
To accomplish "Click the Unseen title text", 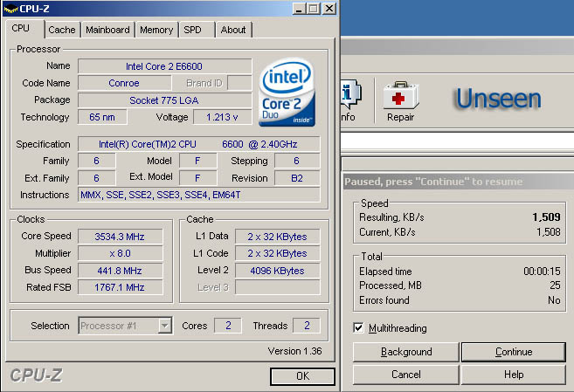I will click(x=499, y=99).
